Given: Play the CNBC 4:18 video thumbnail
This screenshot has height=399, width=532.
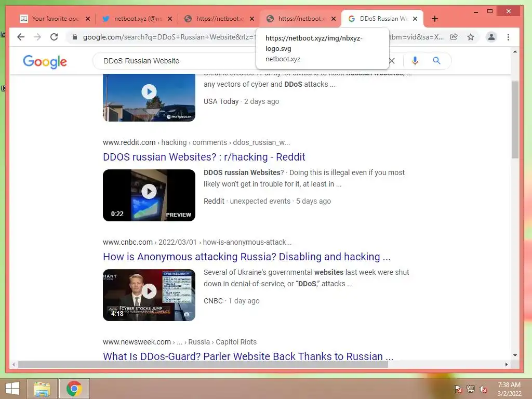Looking at the screenshot, I should point(149,295).
